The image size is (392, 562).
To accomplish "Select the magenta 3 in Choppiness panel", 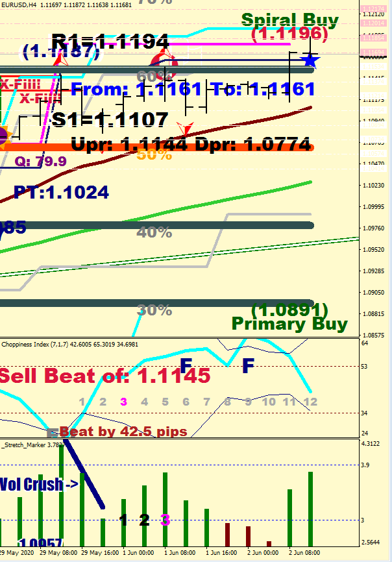I will point(123,402).
